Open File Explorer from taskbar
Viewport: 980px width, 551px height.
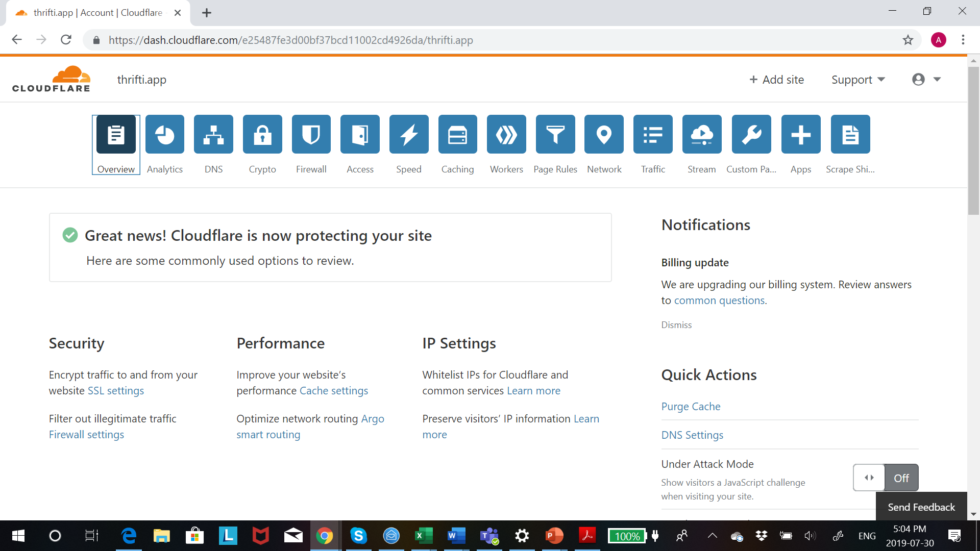click(x=161, y=536)
